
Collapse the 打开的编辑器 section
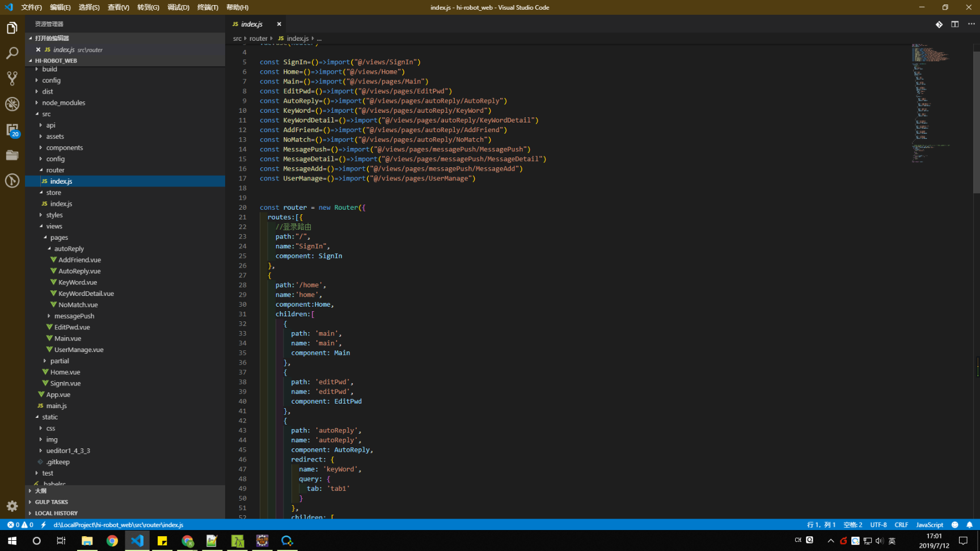(125, 38)
